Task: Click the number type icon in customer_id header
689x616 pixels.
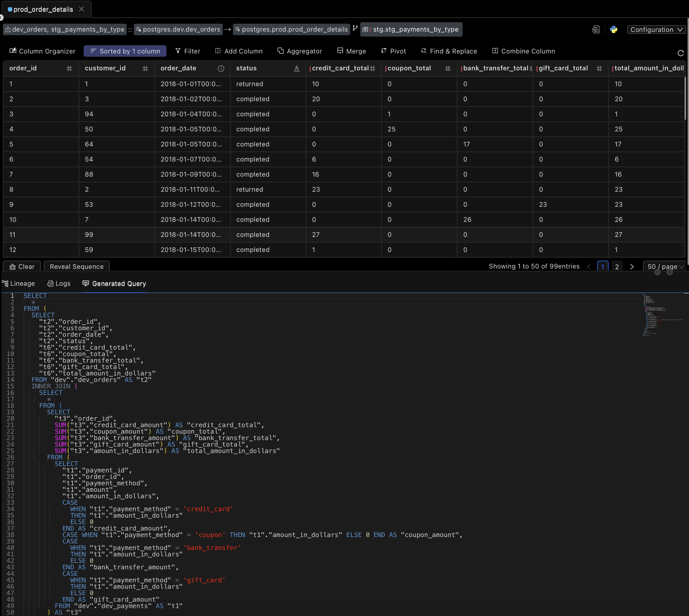Action: tap(145, 69)
